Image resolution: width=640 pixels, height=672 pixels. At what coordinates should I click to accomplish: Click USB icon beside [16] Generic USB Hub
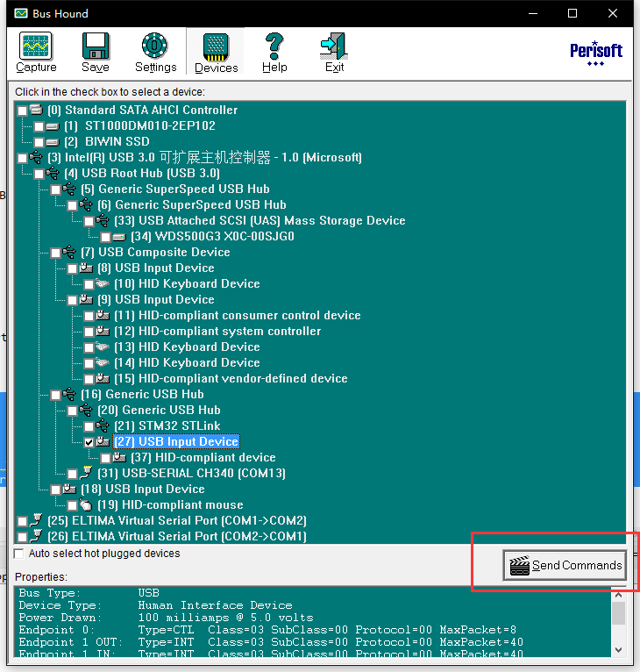click(69, 394)
